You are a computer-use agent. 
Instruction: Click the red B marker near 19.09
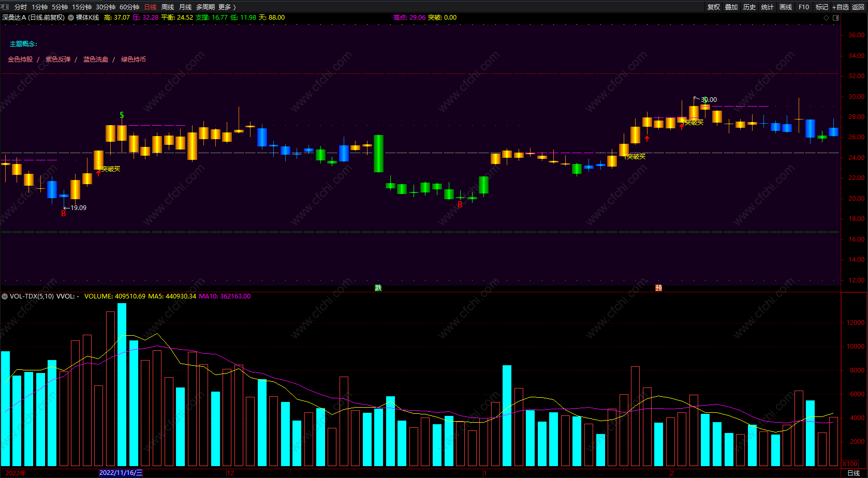[64, 213]
